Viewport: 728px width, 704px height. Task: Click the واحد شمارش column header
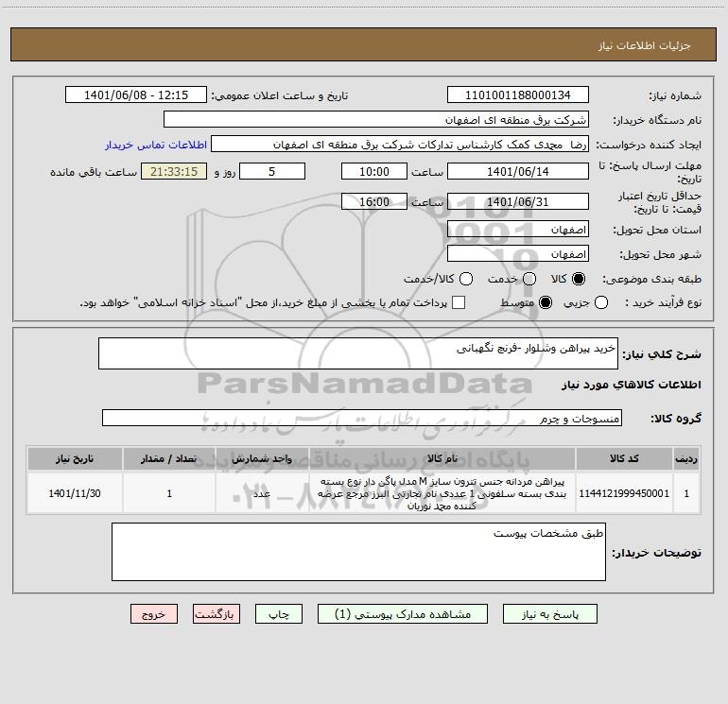pyautogui.click(x=262, y=458)
